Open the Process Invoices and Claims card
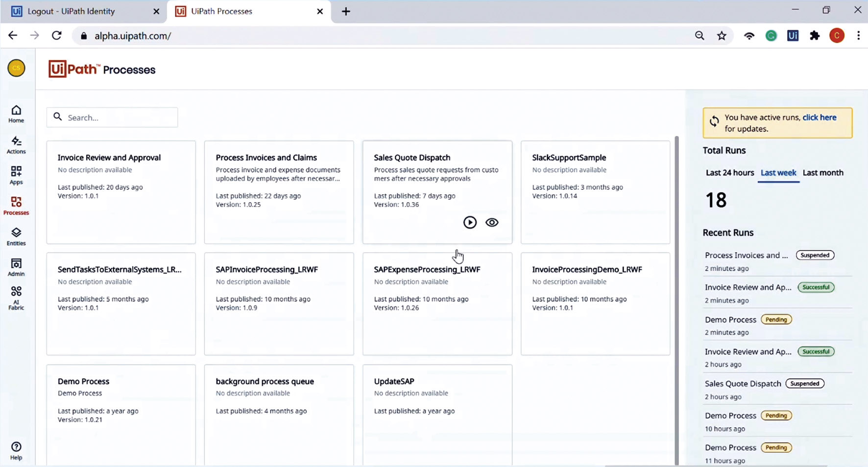 [279, 192]
